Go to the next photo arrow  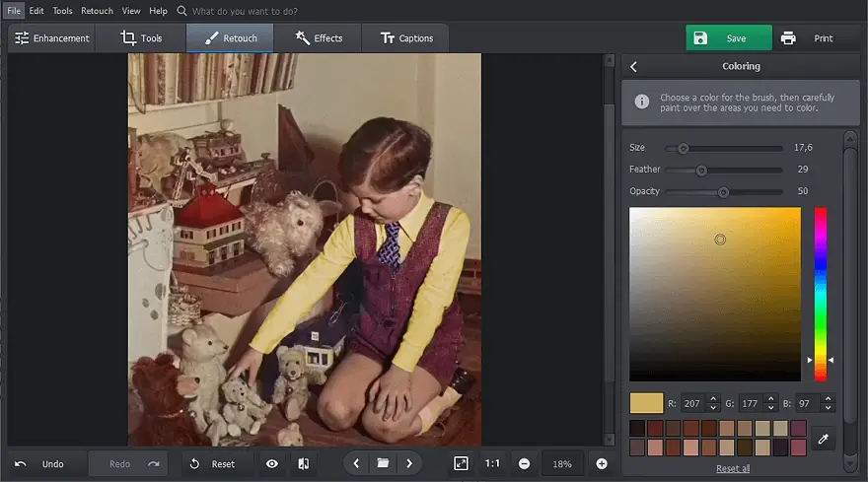pyautogui.click(x=409, y=463)
